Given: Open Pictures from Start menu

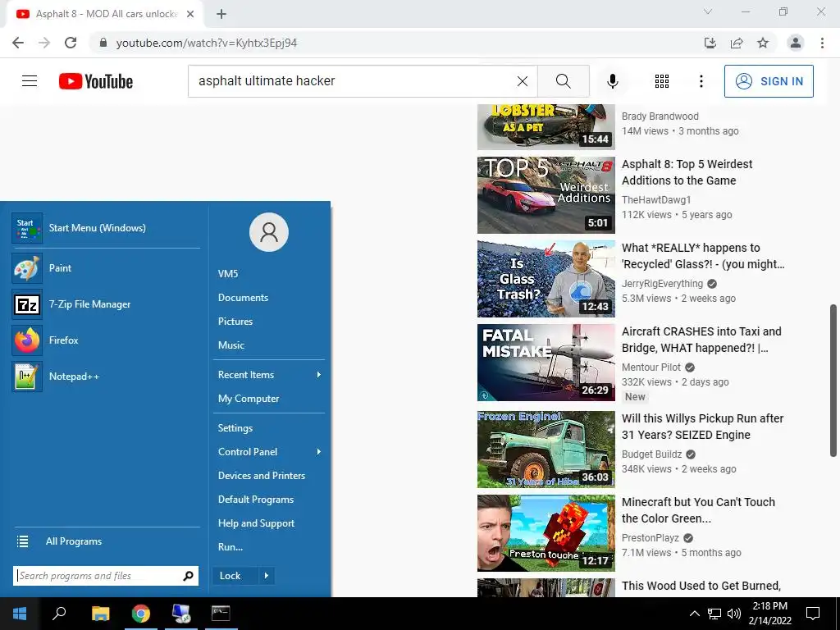Looking at the screenshot, I should click(x=235, y=322).
